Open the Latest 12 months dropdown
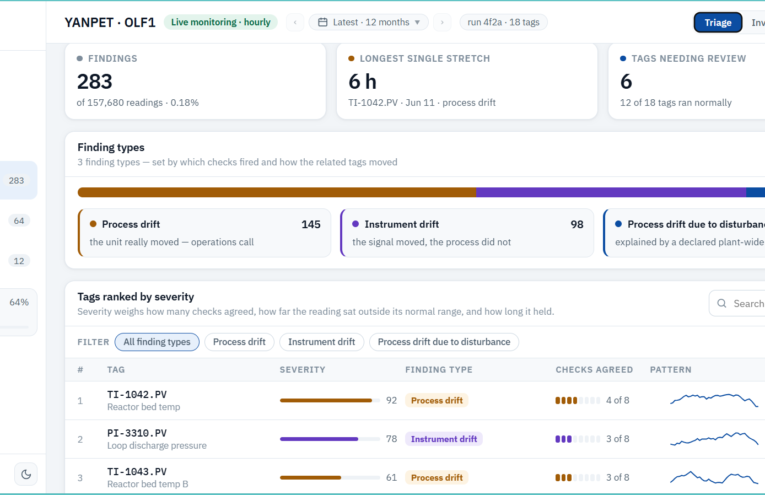Image resolution: width=765 pixels, height=495 pixels. [x=369, y=22]
